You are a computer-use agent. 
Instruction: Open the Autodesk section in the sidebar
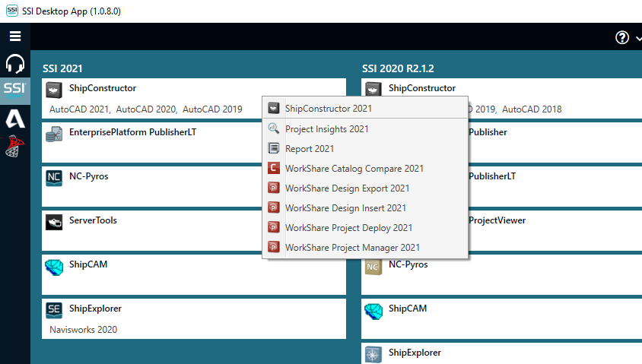tap(15, 119)
